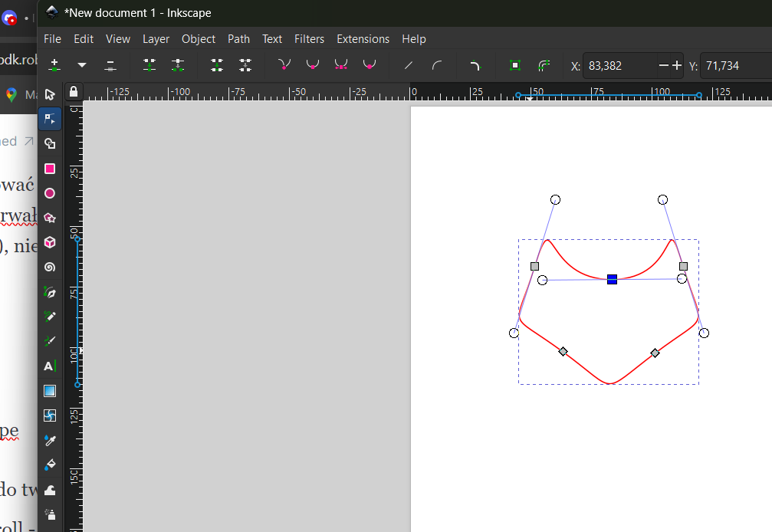Viewport: 772px width, 532px height.
Task: Select the lower-left diamond node
Action: 563,351
